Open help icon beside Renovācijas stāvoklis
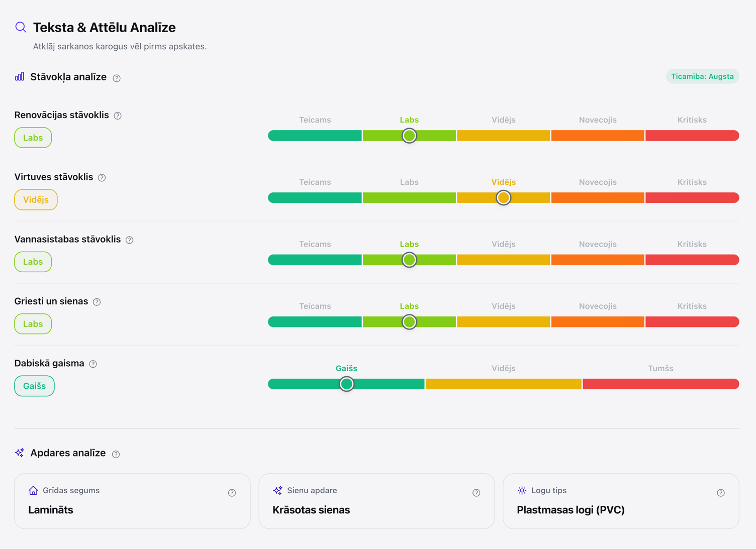Screen dimensions: 756x549 pos(118,116)
